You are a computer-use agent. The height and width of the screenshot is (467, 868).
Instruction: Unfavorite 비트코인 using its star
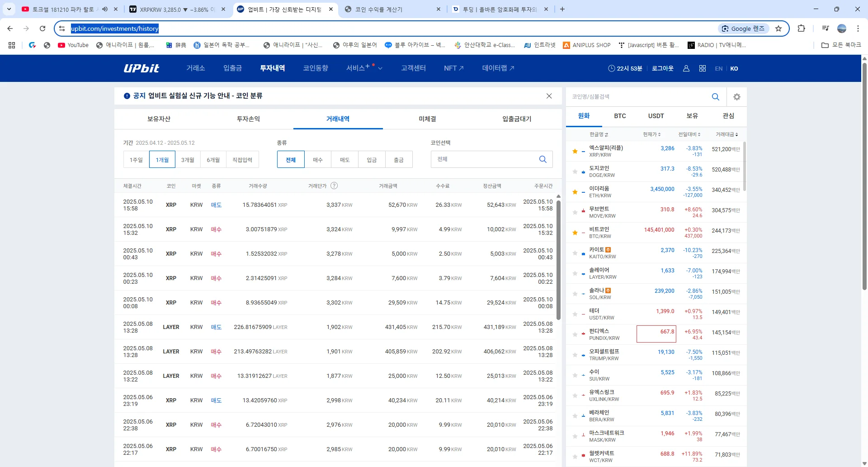(575, 233)
